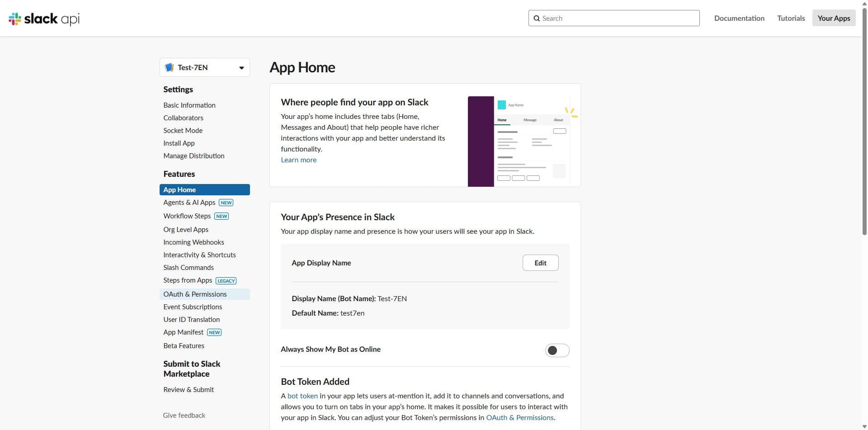
Task: Click the bot token link
Action: pyautogui.click(x=302, y=396)
